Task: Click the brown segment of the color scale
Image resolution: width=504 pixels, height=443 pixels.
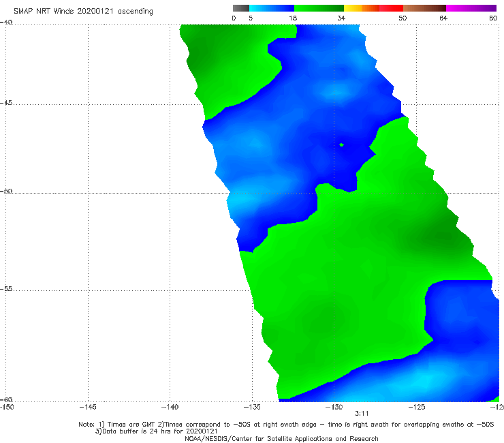Action: pyautogui.click(x=424, y=8)
